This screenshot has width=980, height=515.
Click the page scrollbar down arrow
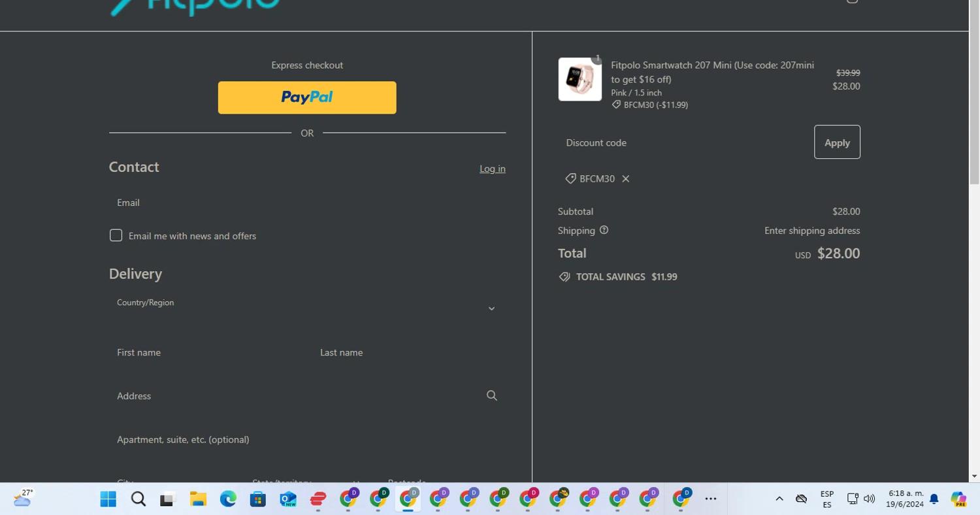[974, 476]
